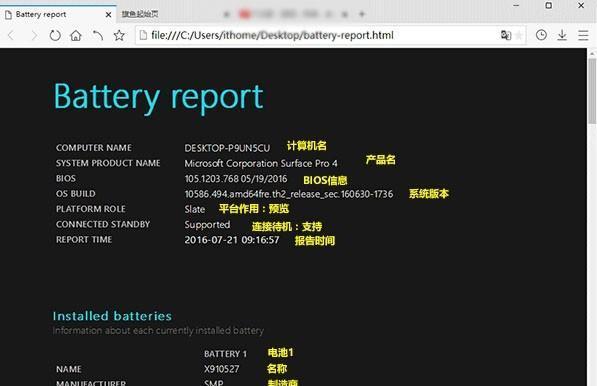This screenshot has width=597, height=386.
Task: Minimize the browser window
Action: pyautogui.click(x=516, y=5)
